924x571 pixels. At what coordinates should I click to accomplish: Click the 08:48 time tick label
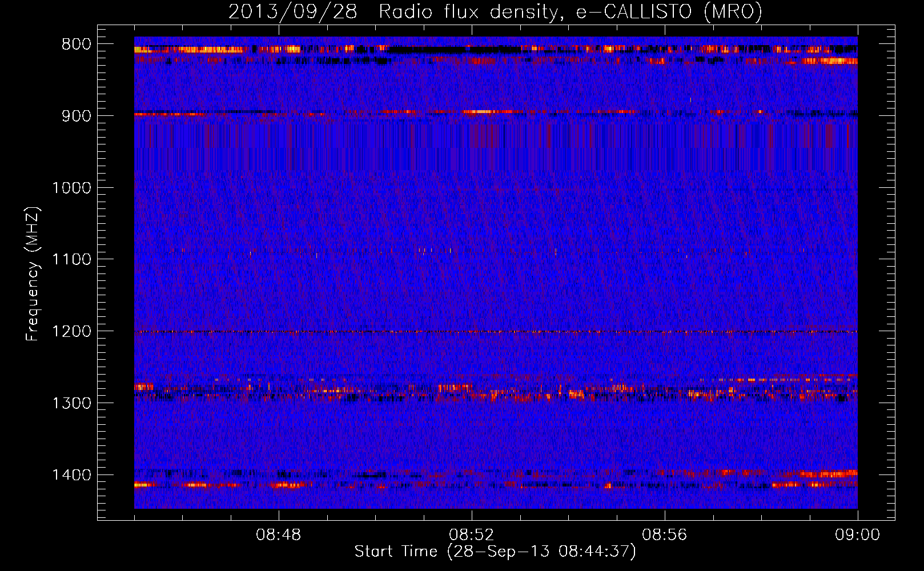[x=279, y=535]
